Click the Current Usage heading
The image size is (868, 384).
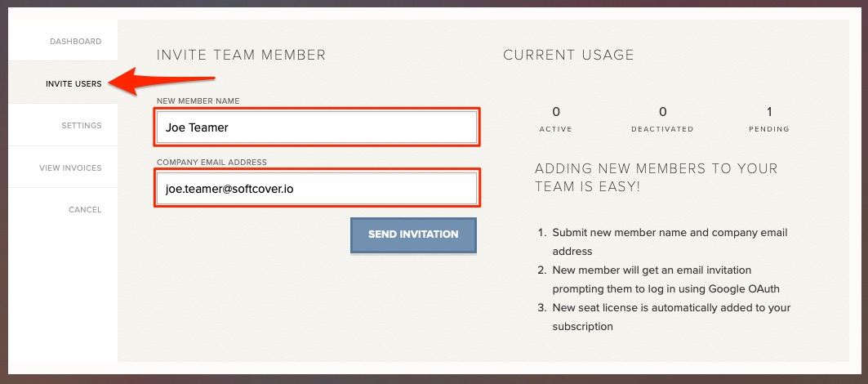point(568,56)
